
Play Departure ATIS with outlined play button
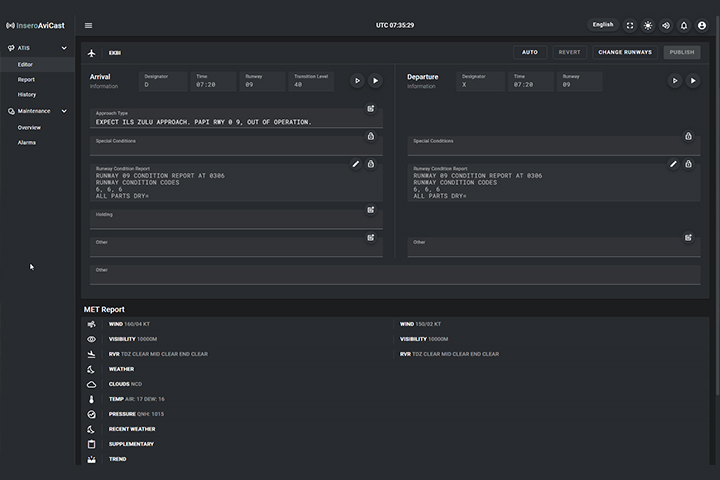click(675, 81)
